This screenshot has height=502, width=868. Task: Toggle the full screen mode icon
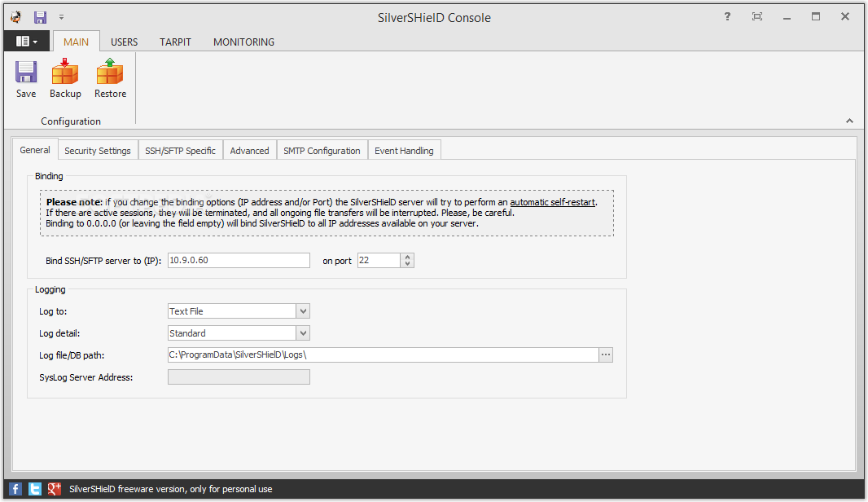(x=756, y=16)
